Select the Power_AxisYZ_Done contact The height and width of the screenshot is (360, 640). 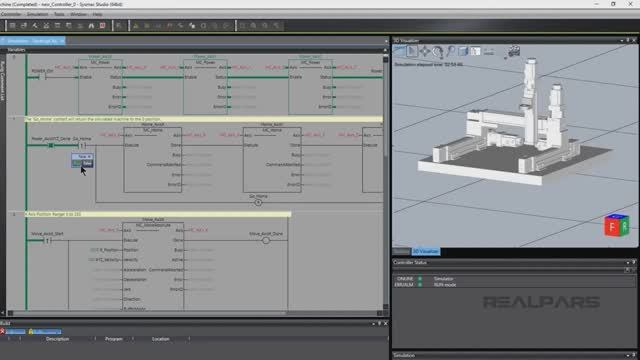tap(51, 145)
